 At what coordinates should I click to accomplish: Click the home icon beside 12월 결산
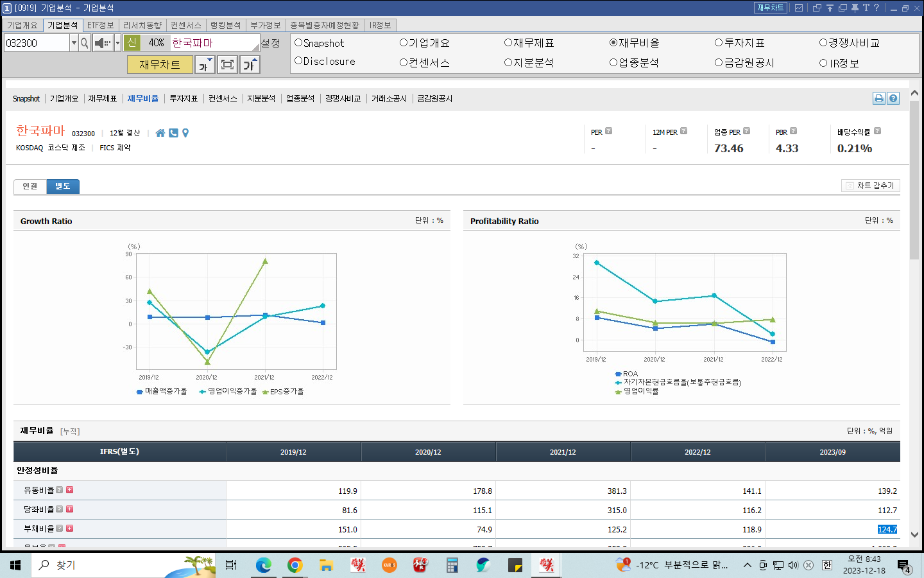click(x=160, y=133)
